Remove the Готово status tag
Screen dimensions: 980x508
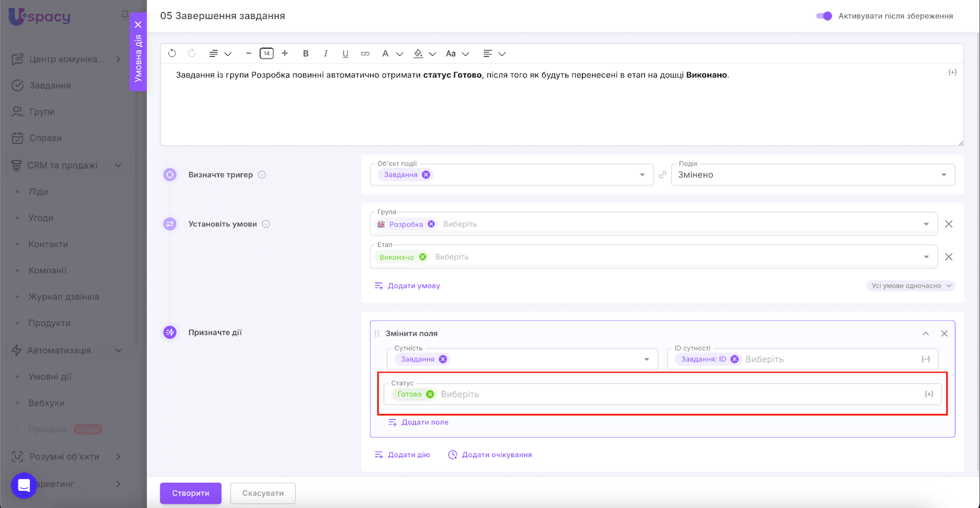(430, 394)
